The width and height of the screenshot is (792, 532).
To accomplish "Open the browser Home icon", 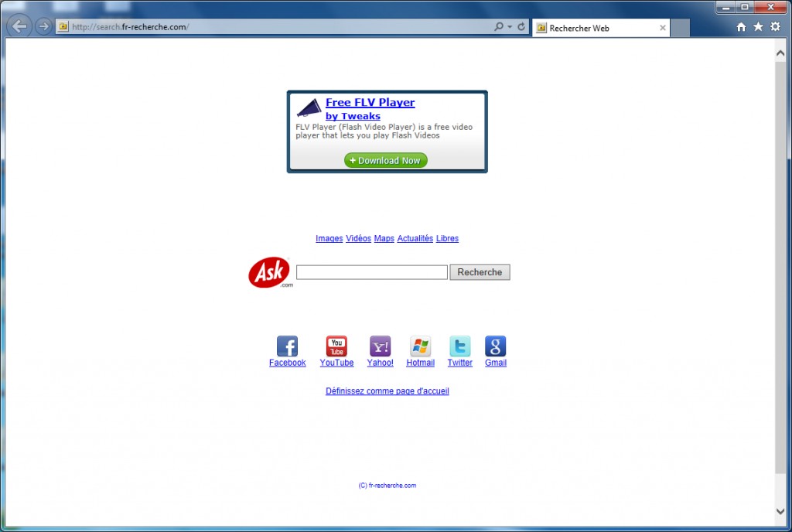I will (x=741, y=27).
